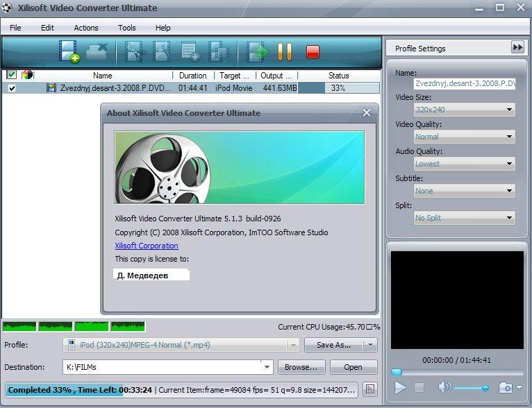Start conversion with the green arrow icon
The height and width of the screenshot is (408, 532).
pyautogui.click(x=258, y=52)
